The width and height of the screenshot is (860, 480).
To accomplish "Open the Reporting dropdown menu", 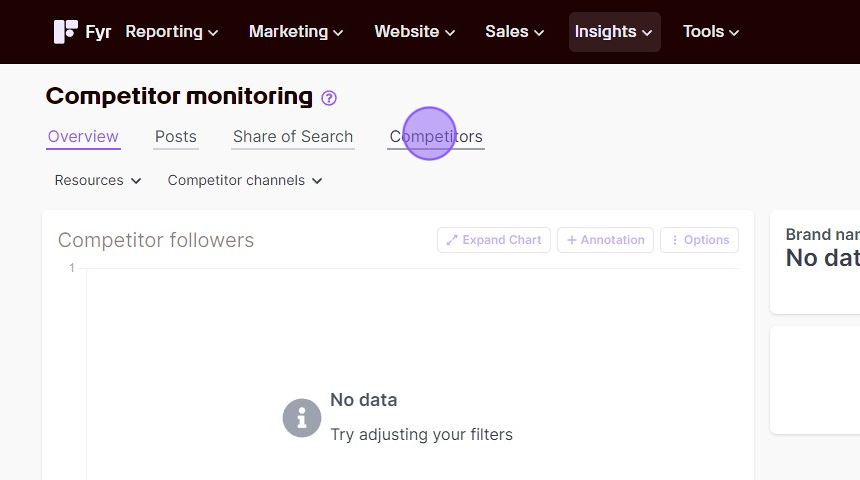I will coord(172,32).
